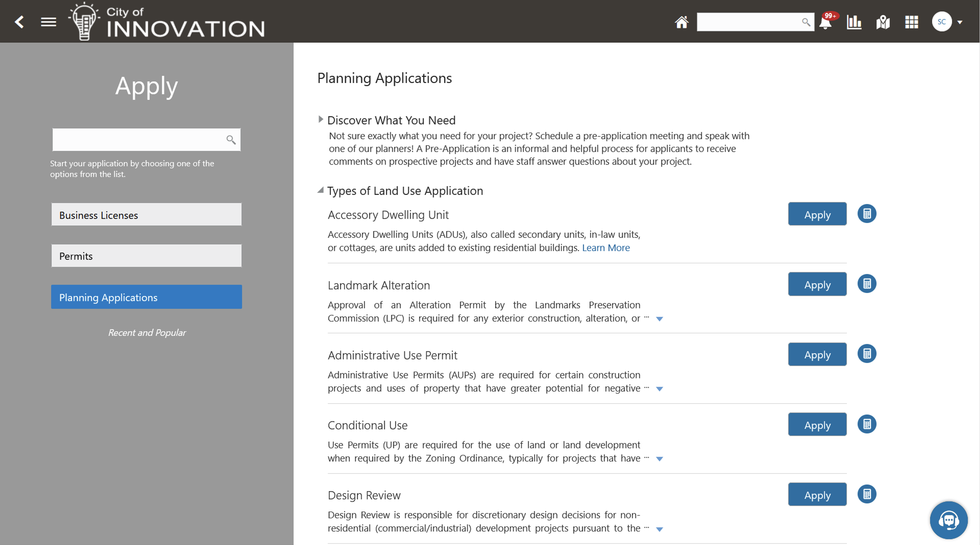980x545 pixels.
Task: Click the back arrow in the top bar
Action: coord(19,22)
